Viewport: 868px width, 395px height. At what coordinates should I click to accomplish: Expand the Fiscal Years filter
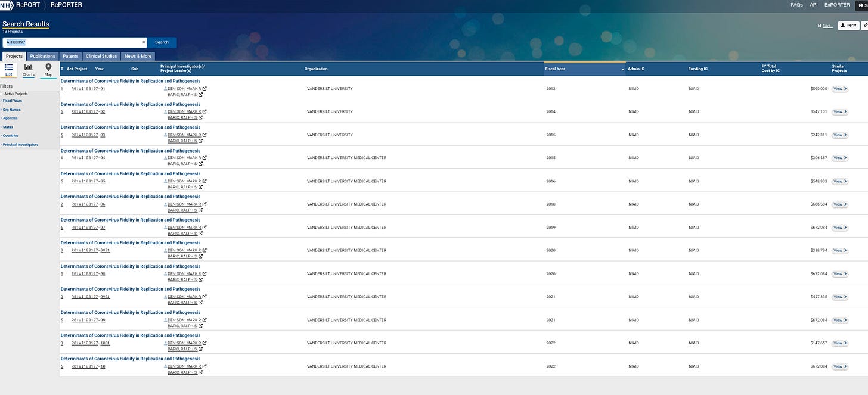click(x=12, y=101)
